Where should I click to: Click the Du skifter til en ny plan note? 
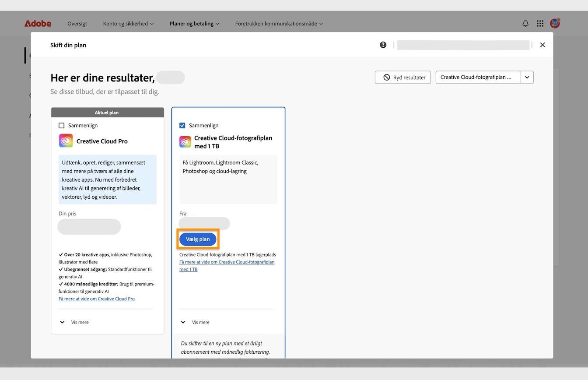225,348
